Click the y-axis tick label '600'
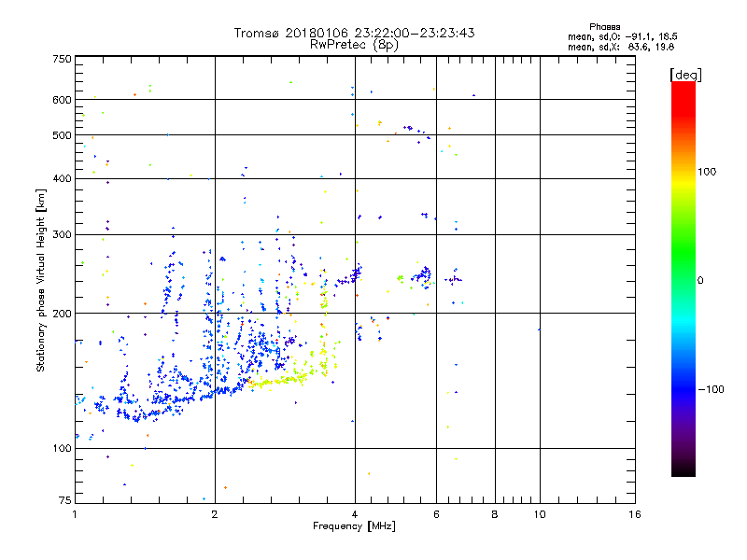The width and height of the screenshot is (747, 560). tap(62, 100)
